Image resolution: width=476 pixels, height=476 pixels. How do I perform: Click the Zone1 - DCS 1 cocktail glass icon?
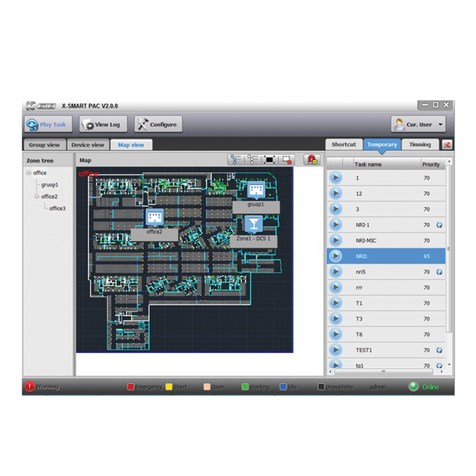tap(254, 225)
